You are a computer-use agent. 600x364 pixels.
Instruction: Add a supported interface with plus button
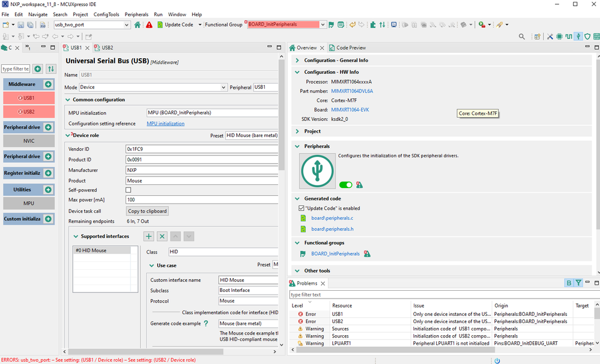coord(149,237)
